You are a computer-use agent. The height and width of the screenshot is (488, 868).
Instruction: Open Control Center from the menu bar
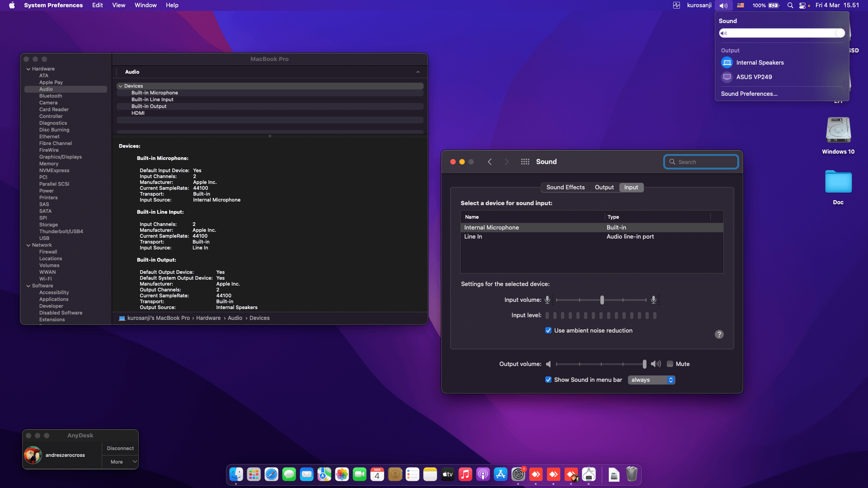pyautogui.click(x=803, y=5)
